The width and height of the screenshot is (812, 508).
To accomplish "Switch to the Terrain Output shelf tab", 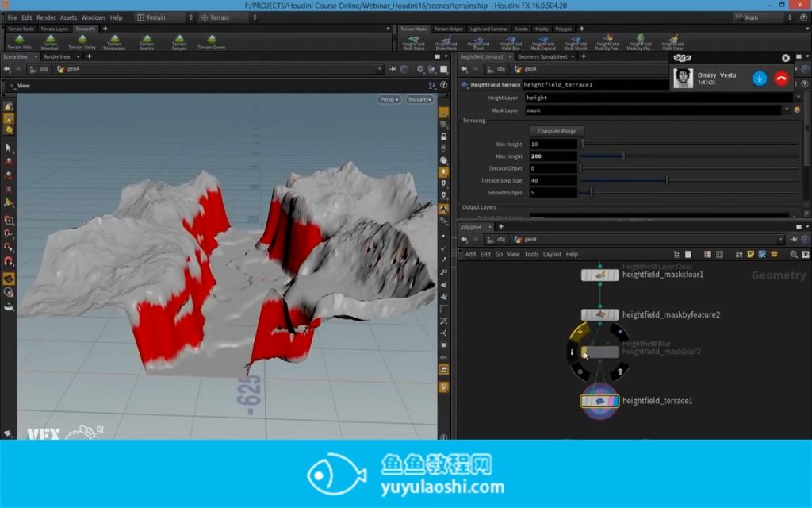I will tap(449, 29).
